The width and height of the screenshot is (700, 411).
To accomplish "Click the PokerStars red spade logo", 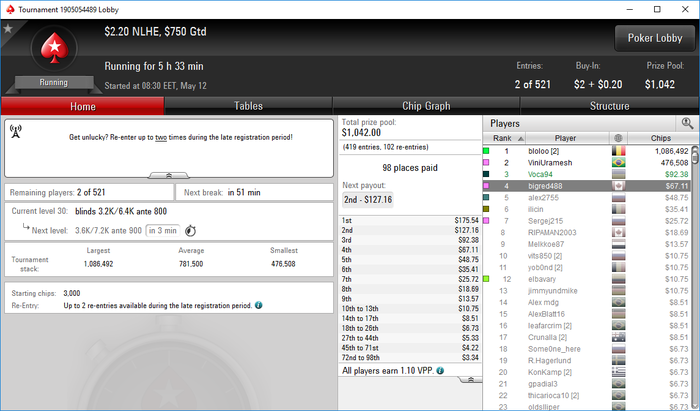I will [x=54, y=48].
